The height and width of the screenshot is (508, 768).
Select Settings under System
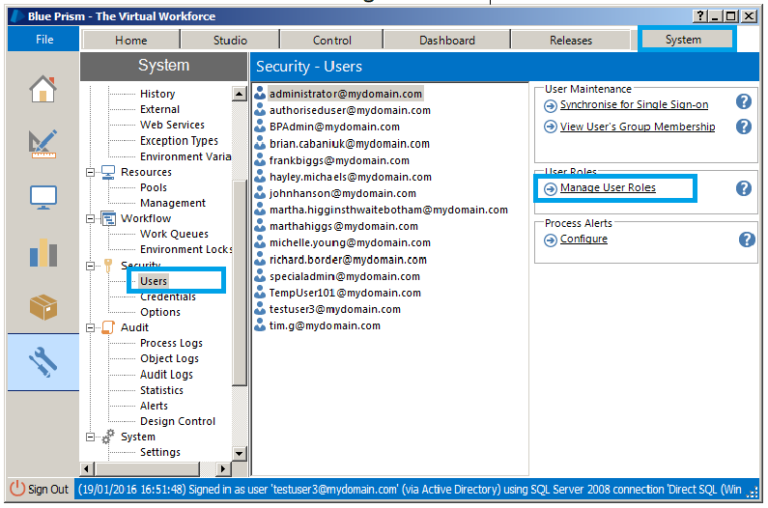160,452
